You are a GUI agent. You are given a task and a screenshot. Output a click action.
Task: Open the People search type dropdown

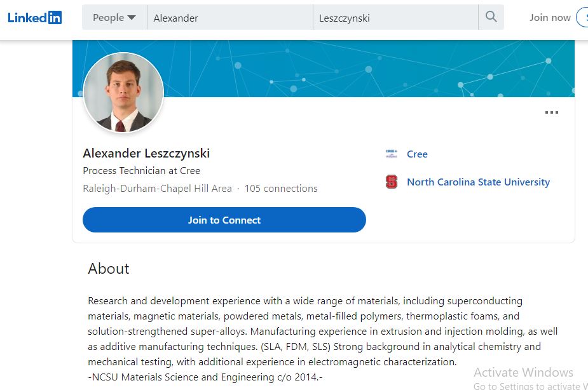click(114, 17)
